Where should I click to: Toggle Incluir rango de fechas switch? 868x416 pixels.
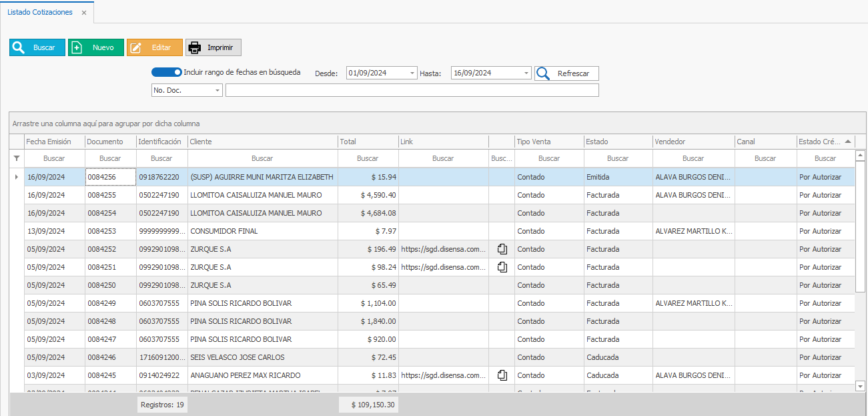click(166, 72)
